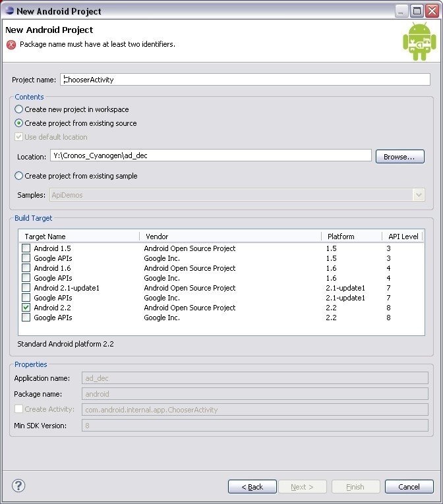The width and height of the screenshot is (443, 504).
Task: Click the API Level column header
Action: [x=403, y=237]
